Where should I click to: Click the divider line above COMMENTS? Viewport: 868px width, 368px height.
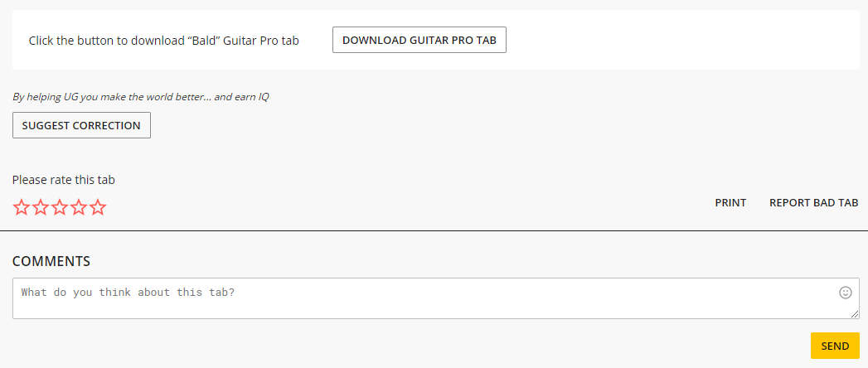pyautogui.click(x=434, y=230)
